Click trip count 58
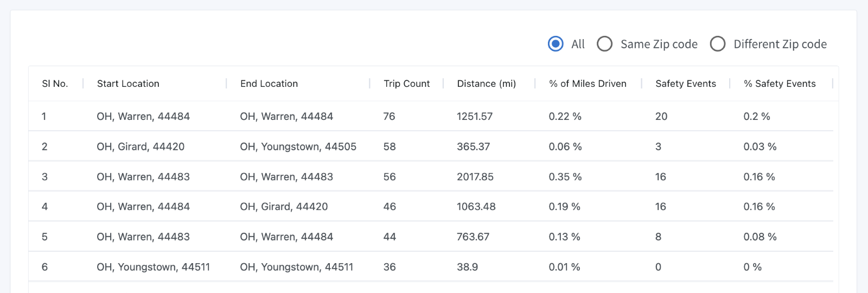 pyautogui.click(x=390, y=146)
